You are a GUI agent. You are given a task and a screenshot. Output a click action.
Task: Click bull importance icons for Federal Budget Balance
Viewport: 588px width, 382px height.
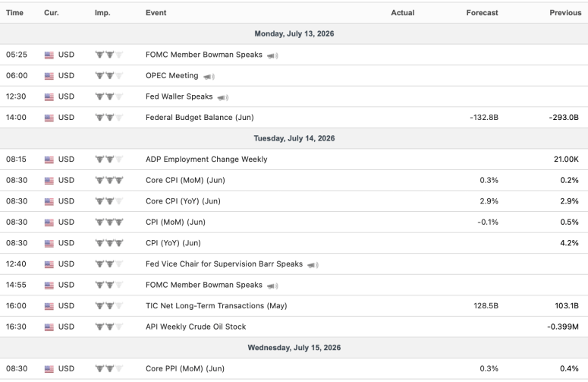109,118
